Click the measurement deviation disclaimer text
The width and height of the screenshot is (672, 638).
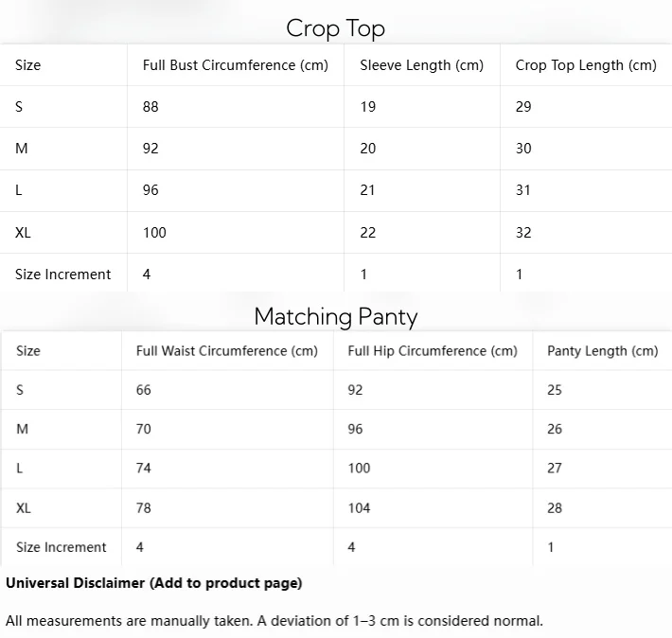click(274, 621)
